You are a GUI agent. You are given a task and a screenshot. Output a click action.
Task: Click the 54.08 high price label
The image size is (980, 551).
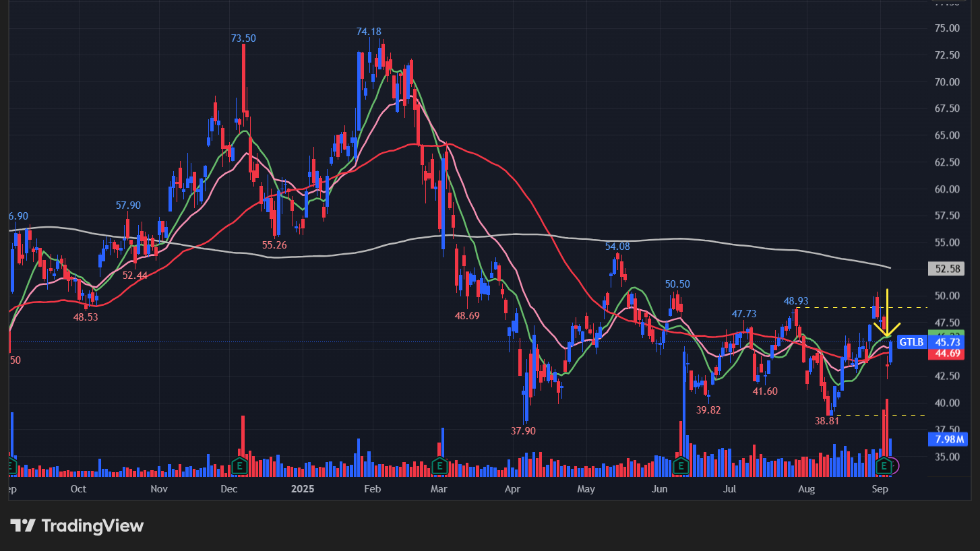(617, 247)
